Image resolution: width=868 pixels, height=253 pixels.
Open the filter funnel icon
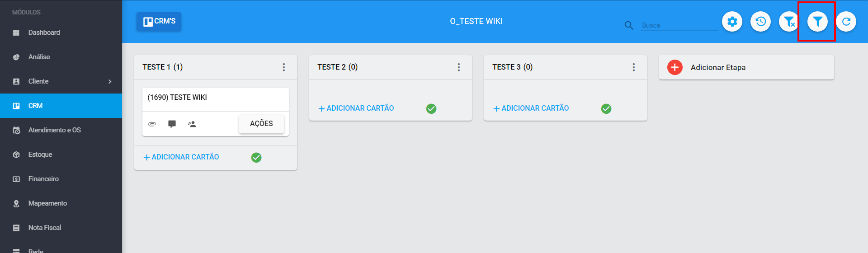(x=817, y=21)
